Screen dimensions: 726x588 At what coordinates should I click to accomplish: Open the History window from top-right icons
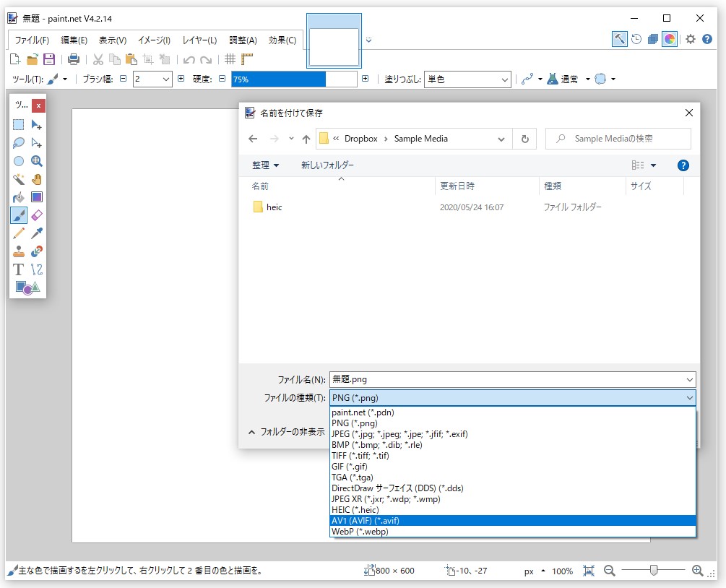[636, 39]
